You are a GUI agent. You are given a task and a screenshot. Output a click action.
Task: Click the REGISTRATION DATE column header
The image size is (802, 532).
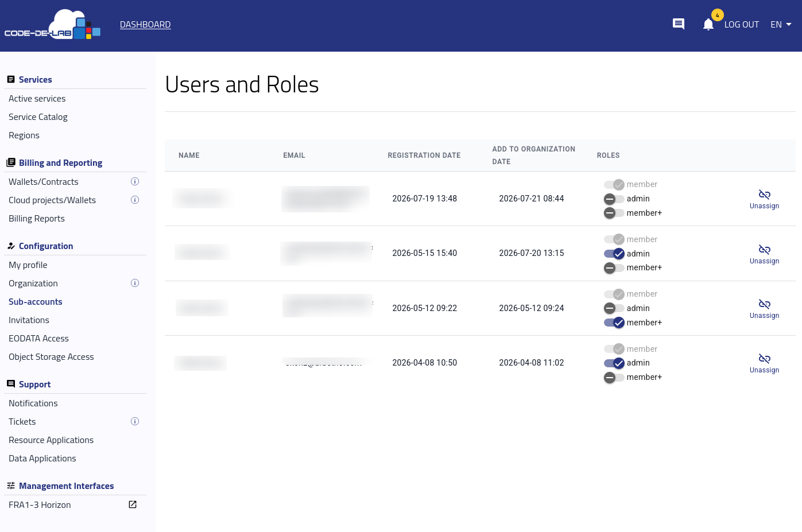pyautogui.click(x=424, y=156)
